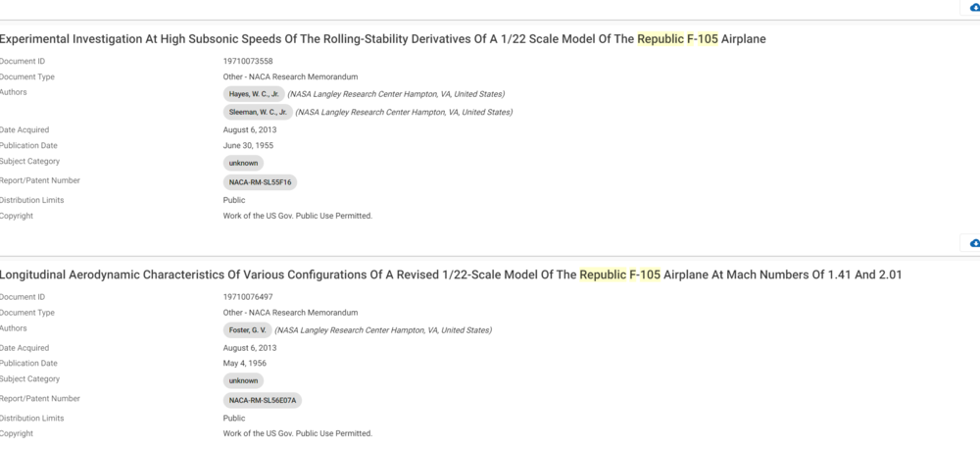
Task: Click the NASA Langley affiliation beside Sleeman
Action: [x=404, y=112]
